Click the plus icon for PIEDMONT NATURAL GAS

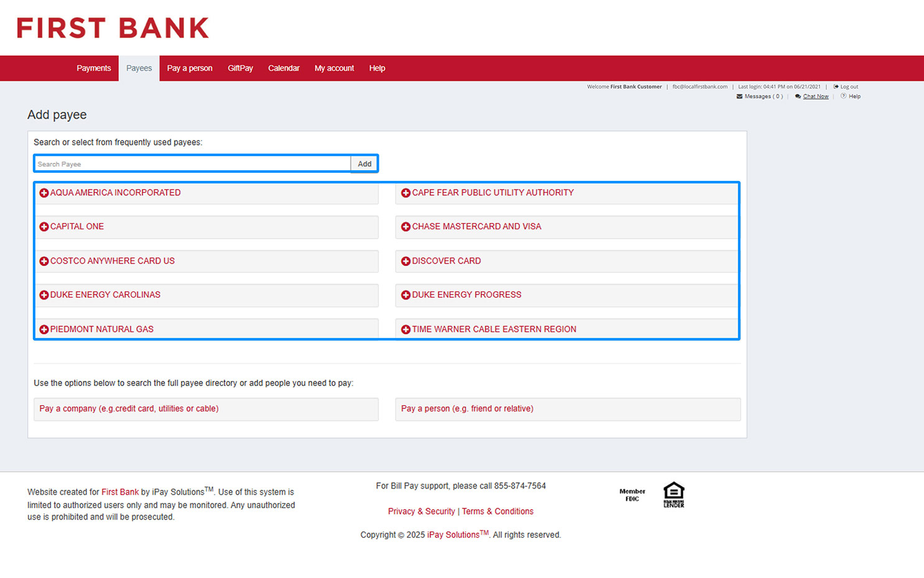click(x=44, y=329)
